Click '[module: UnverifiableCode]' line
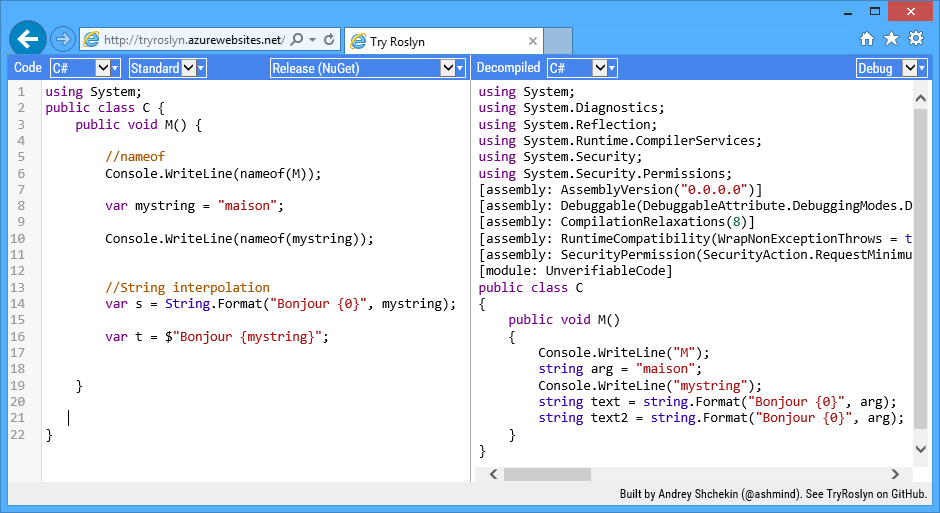Image resolution: width=940 pixels, height=513 pixels. click(x=576, y=271)
